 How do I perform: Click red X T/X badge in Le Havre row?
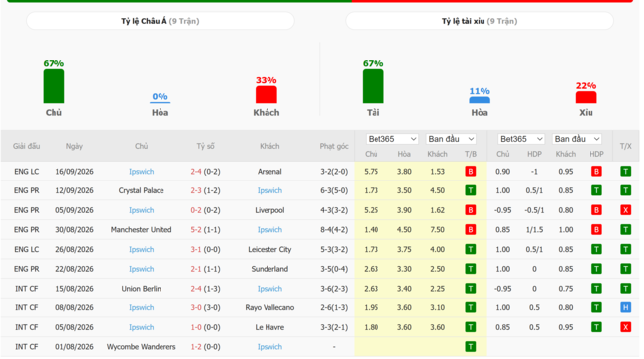click(x=625, y=327)
